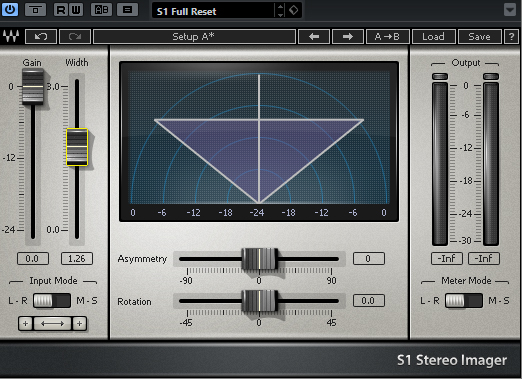Click the second host bar icon beside power
522x379 pixels.
point(35,10)
